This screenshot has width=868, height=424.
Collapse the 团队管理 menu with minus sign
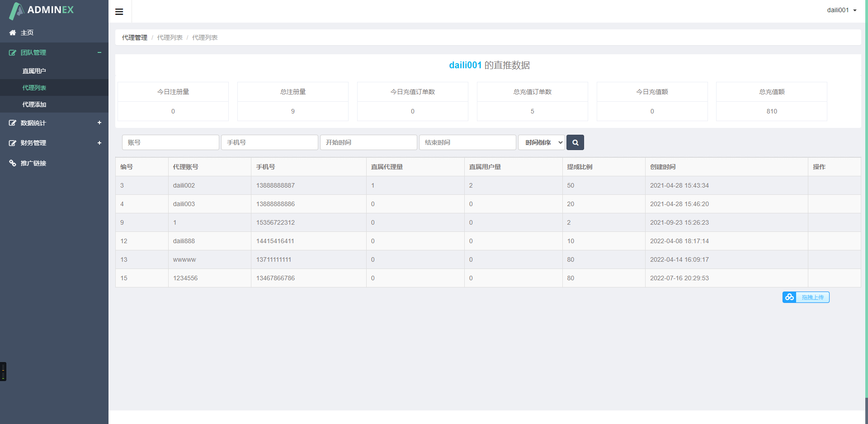99,52
